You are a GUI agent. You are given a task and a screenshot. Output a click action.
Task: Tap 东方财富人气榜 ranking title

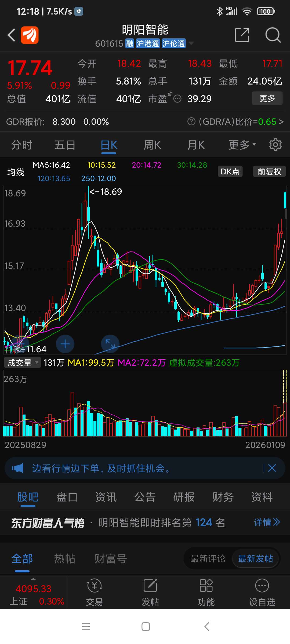pos(48,523)
